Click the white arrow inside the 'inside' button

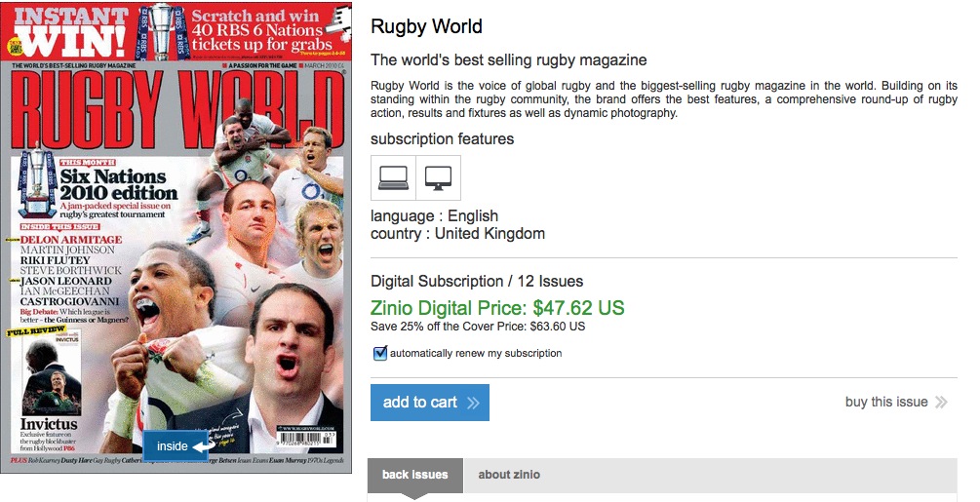point(203,446)
